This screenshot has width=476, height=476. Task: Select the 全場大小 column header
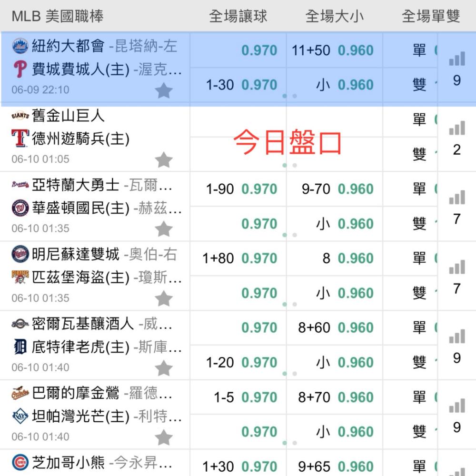coord(334,16)
